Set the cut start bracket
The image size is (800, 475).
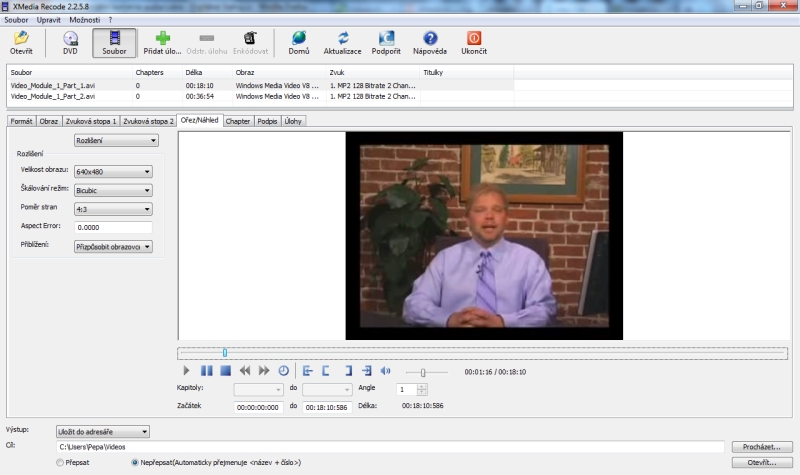(326, 371)
